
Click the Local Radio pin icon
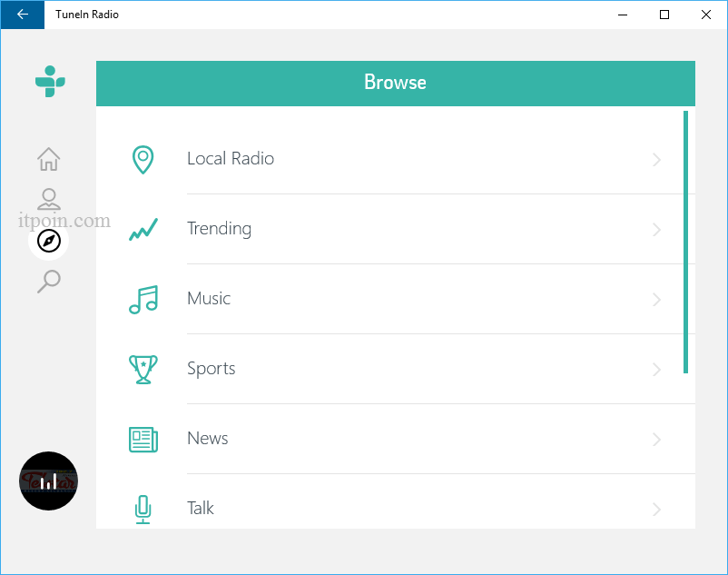tap(143, 160)
